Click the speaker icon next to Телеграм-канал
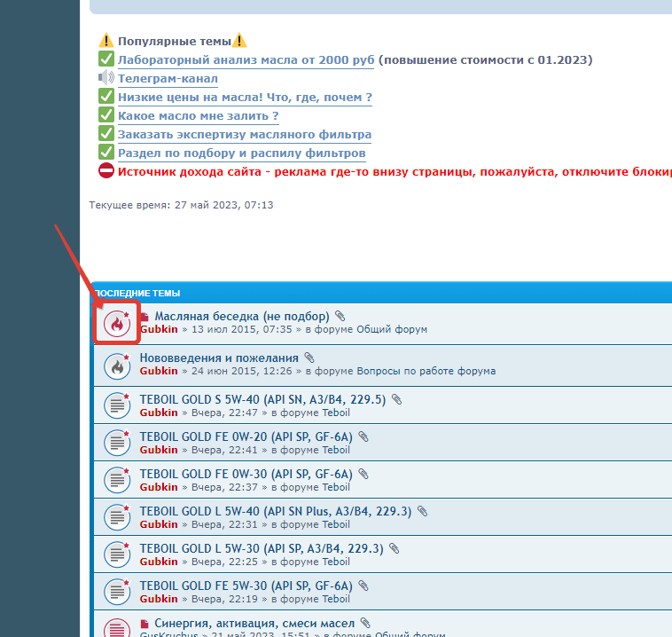The width and height of the screenshot is (672, 637). point(106,78)
